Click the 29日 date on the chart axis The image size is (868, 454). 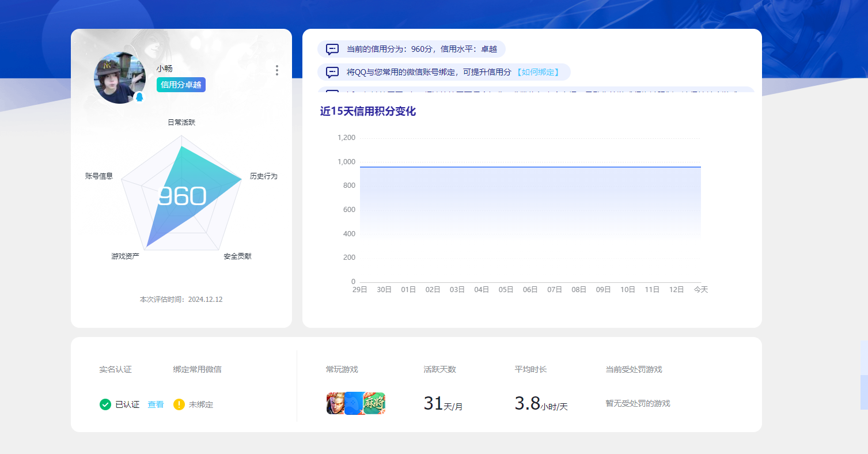click(x=360, y=290)
